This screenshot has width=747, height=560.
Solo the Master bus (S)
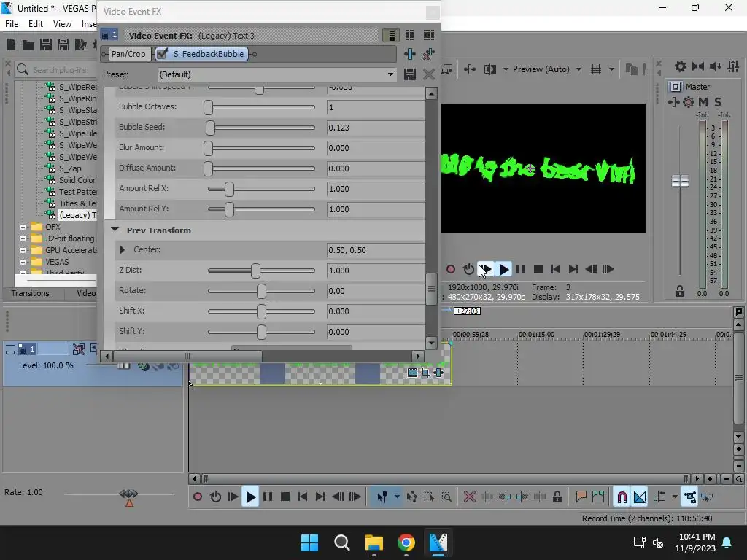(x=718, y=102)
